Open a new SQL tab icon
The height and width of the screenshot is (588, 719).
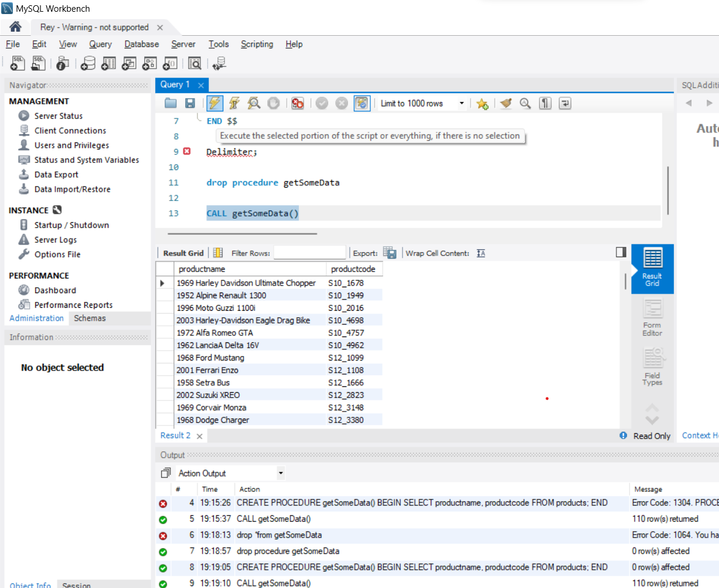click(x=18, y=63)
